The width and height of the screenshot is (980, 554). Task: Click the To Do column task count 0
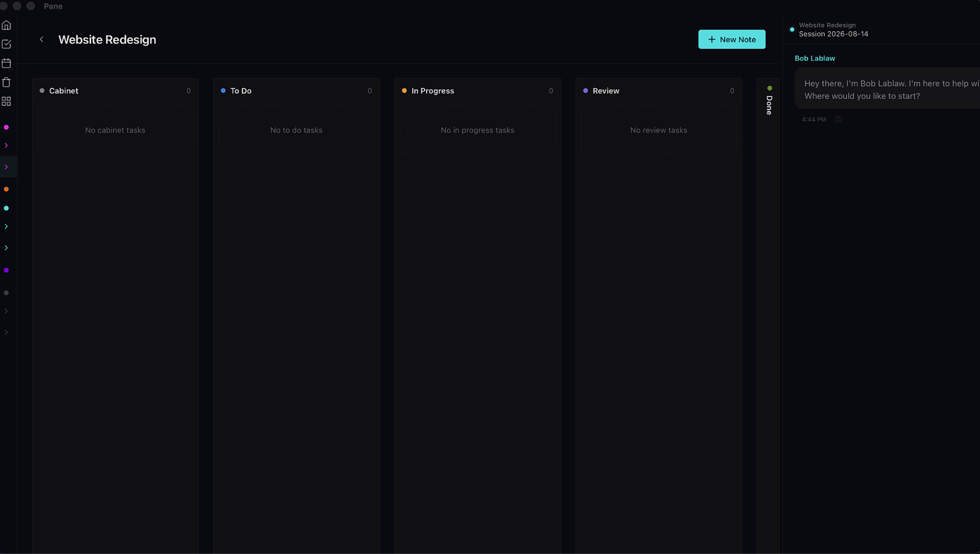click(370, 91)
